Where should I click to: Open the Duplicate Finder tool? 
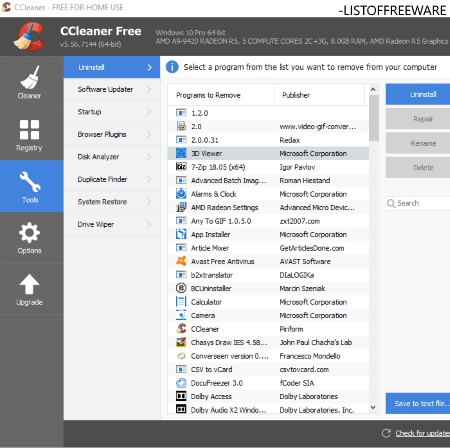(x=112, y=179)
